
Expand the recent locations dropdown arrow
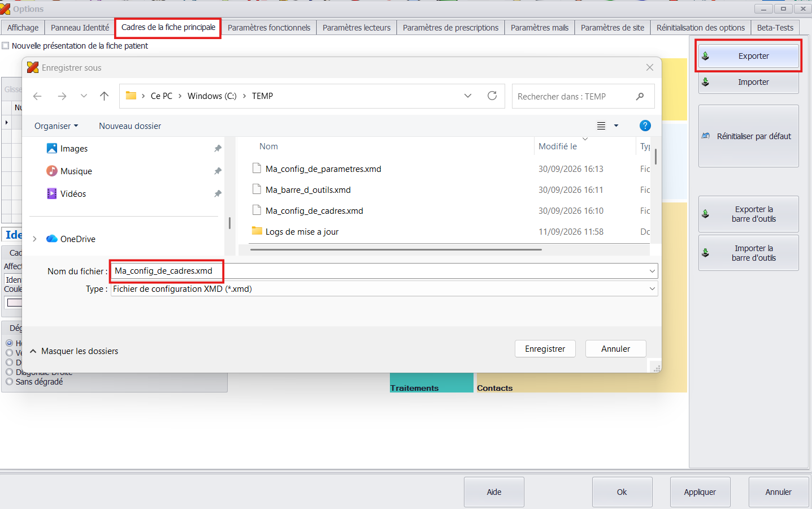84,96
